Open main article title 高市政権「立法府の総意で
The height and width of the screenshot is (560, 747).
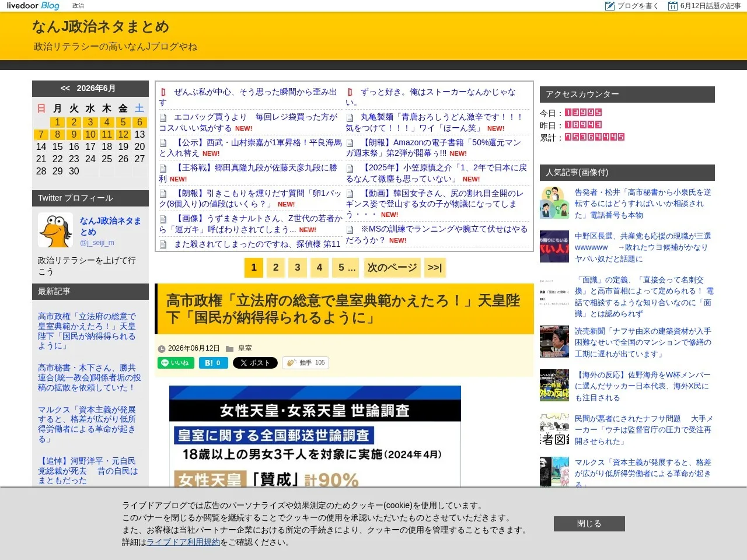coord(343,309)
